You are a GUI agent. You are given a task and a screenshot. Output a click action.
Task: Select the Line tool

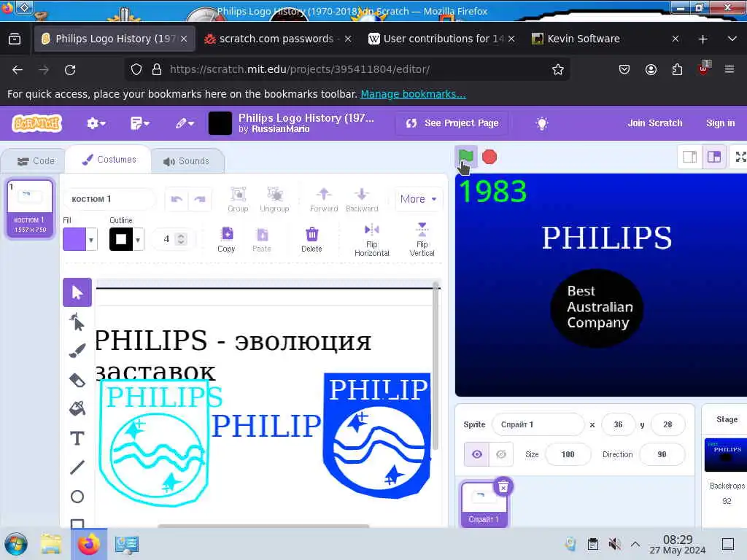pos(77,467)
